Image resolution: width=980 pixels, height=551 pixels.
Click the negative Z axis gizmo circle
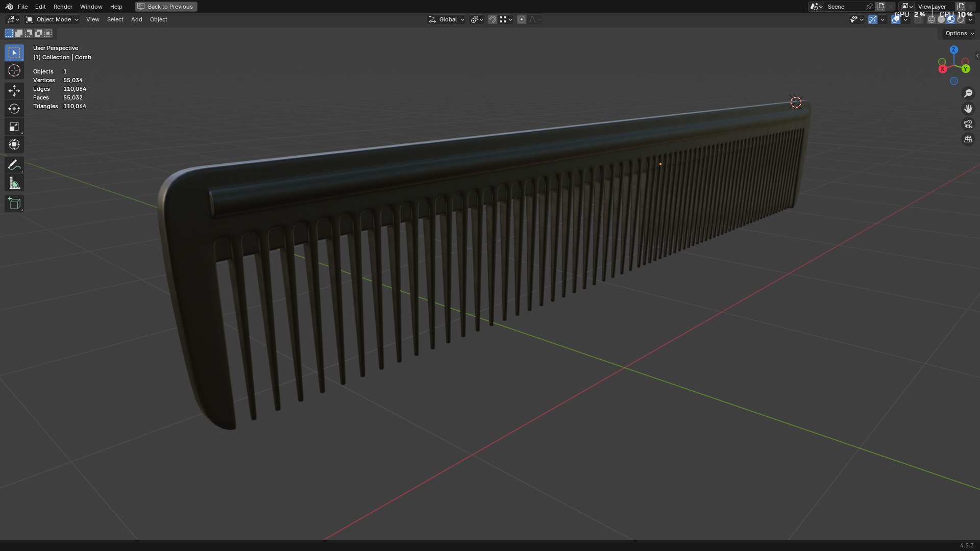[x=954, y=81]
